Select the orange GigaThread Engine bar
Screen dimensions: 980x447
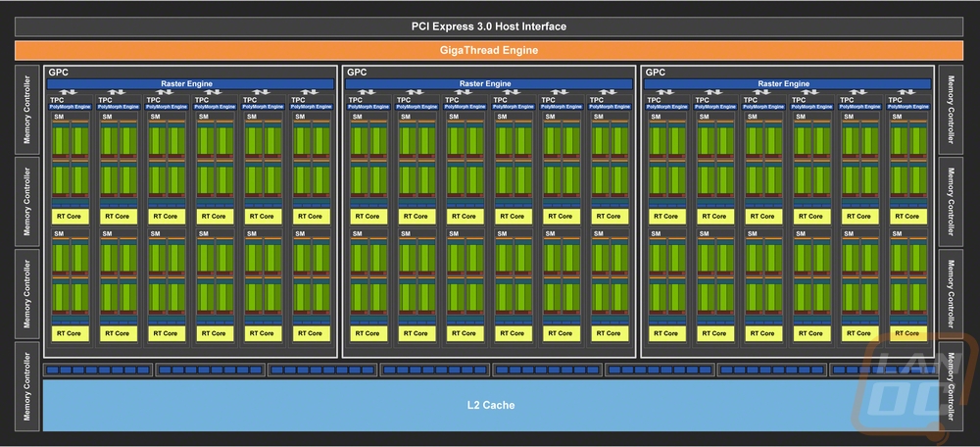[x=489, y=50]
